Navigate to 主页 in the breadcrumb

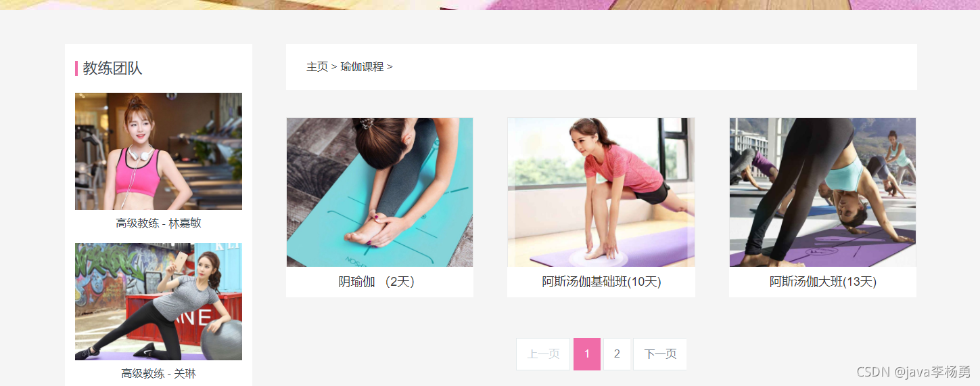[x=317, y=66]
